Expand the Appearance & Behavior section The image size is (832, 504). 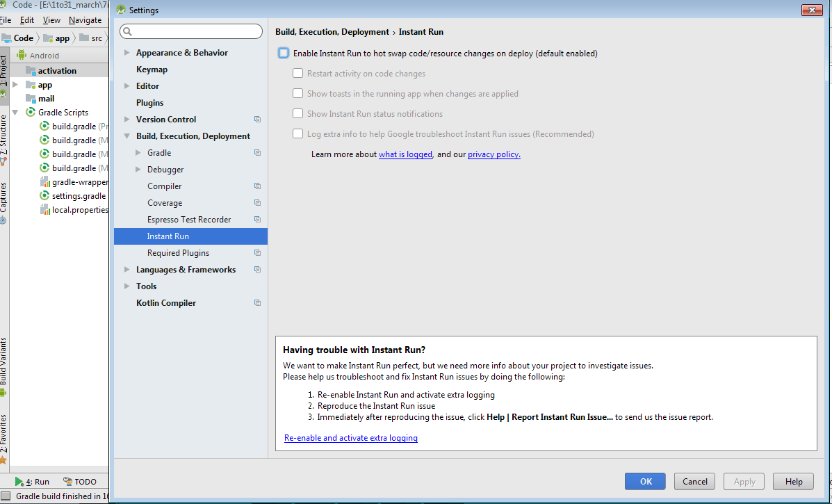pos(127,53)
